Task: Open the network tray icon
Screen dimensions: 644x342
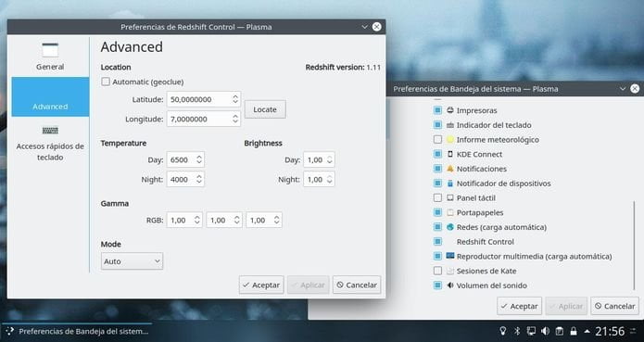Action: [x=532, y=331]
